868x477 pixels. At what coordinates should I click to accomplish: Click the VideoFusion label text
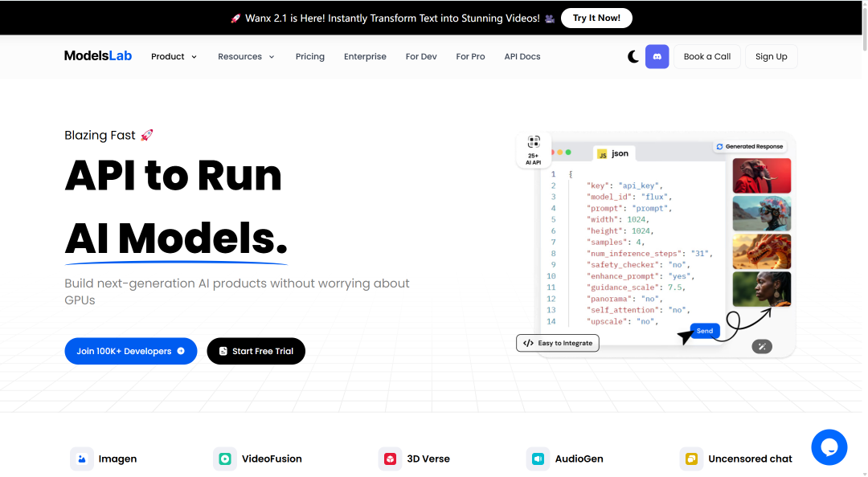click(x=272, y=459)
